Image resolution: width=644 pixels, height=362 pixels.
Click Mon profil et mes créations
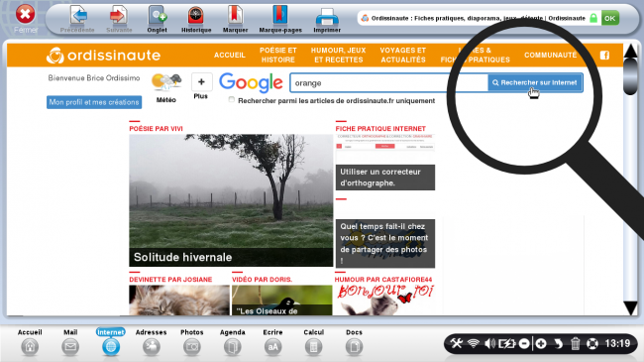(94, 102)
